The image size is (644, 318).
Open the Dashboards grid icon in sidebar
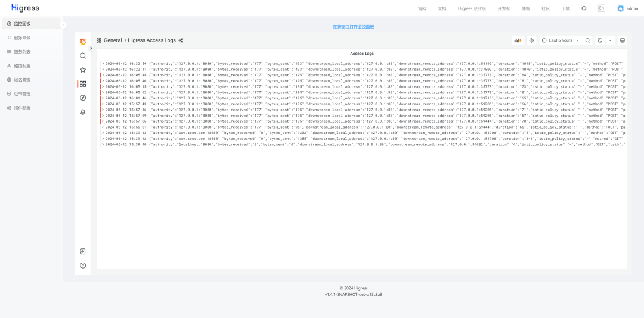pyautogui.click(x=83, y=84)
